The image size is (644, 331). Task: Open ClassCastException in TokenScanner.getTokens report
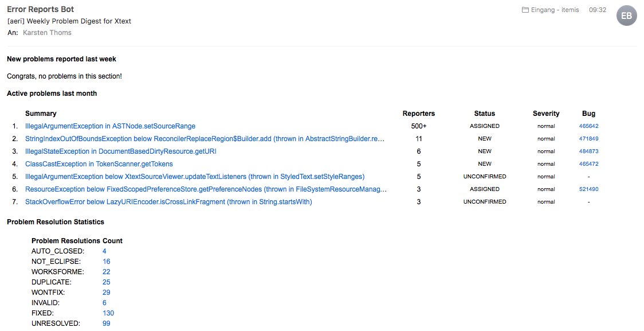coord(97,163)
